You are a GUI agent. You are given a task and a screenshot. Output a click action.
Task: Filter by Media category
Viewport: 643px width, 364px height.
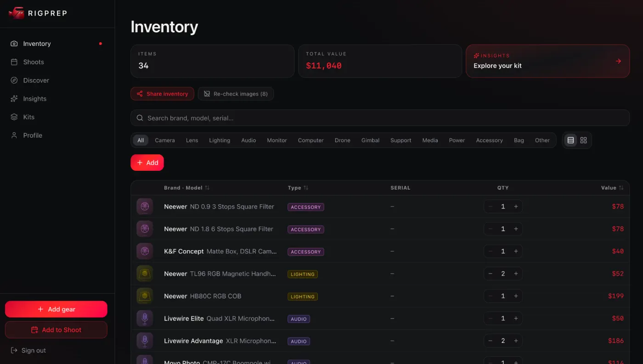coord(430,140)
